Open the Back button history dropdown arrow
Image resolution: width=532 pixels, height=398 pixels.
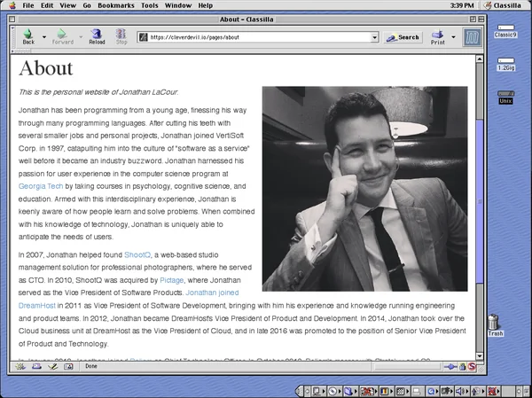pyautogui.click(x=44, y=37)
